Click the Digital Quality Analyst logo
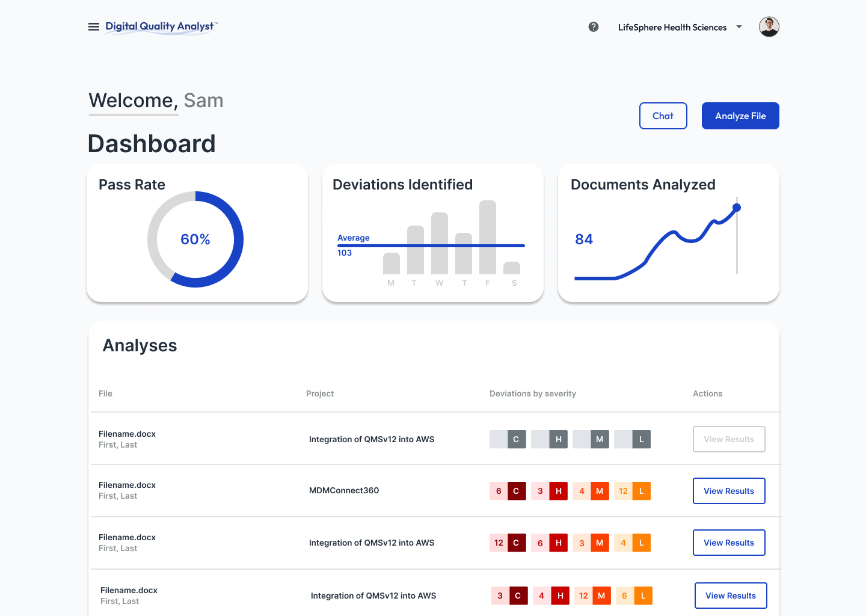Image resolution: width=866 pixels, height=616 pixels. 161,26
